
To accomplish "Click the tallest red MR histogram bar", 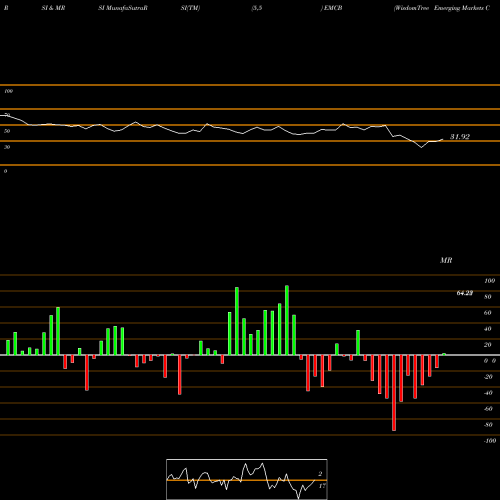I will (394, 393).
